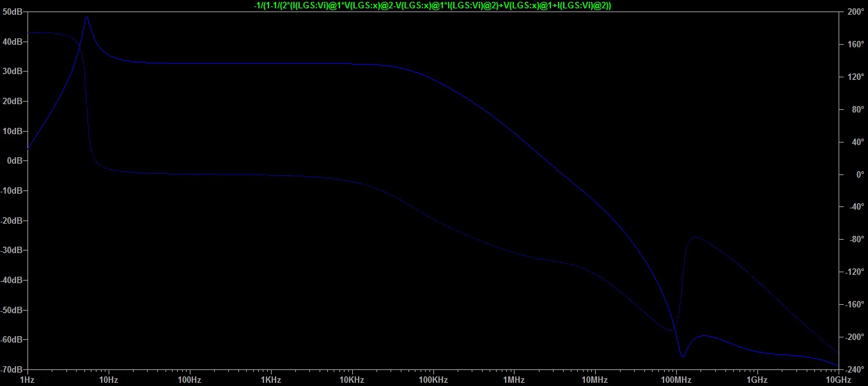Click the -240° phase axis label
The image size is (868, 386).
pos(855,369)
